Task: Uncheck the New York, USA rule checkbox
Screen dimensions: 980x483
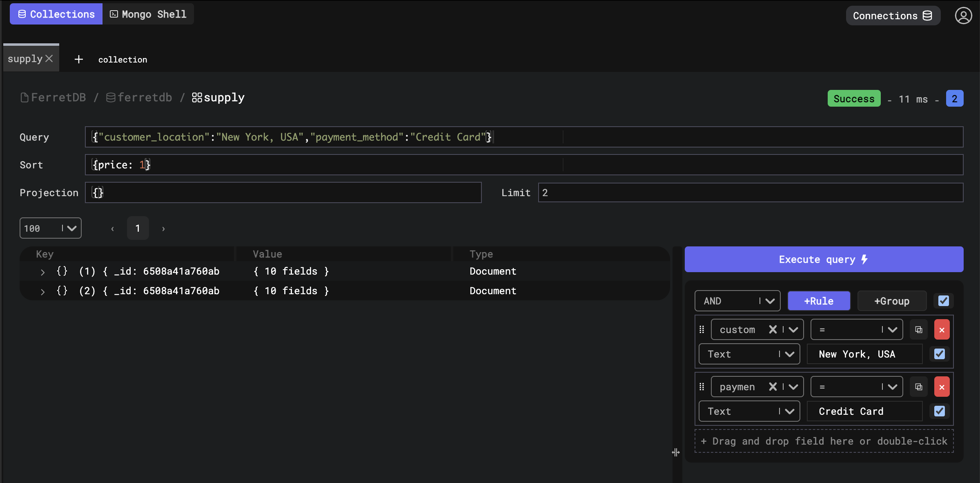Action: click(x=939, y=354)
